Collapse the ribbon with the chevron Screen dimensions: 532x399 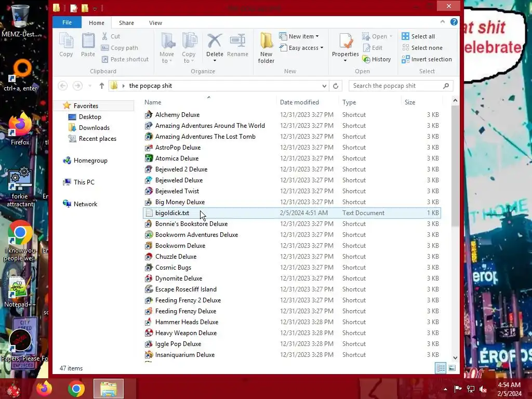pyautogui.click(x=443, y=22)
